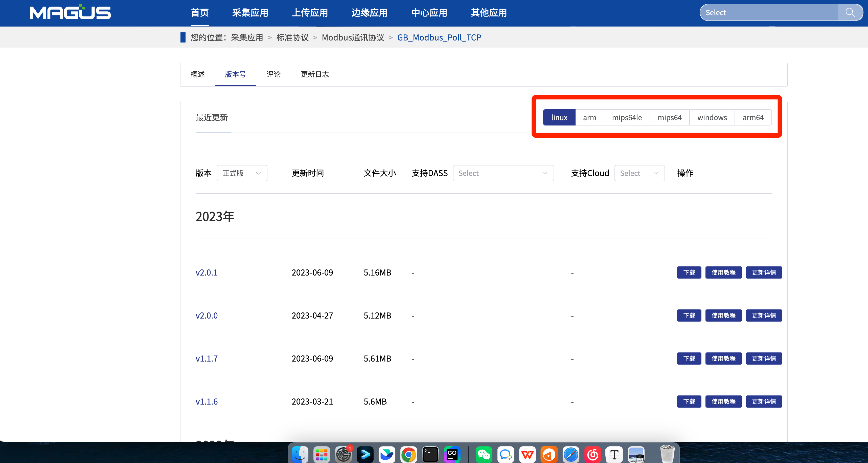Open the 版本 正式版 dropdown
868x463 pixels.
coord(242,173)
